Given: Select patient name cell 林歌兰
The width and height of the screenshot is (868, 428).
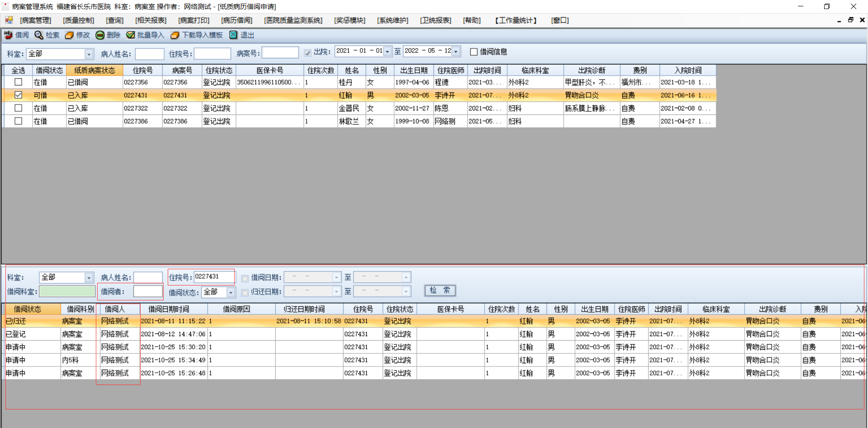Looking at the screenshot, I should 352,121.
